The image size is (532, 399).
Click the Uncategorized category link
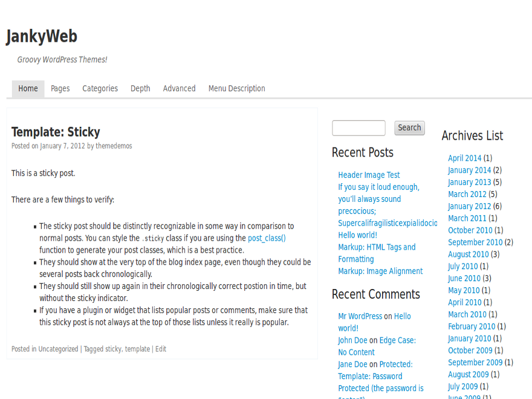pyautogui.click(x=58, y=349)
